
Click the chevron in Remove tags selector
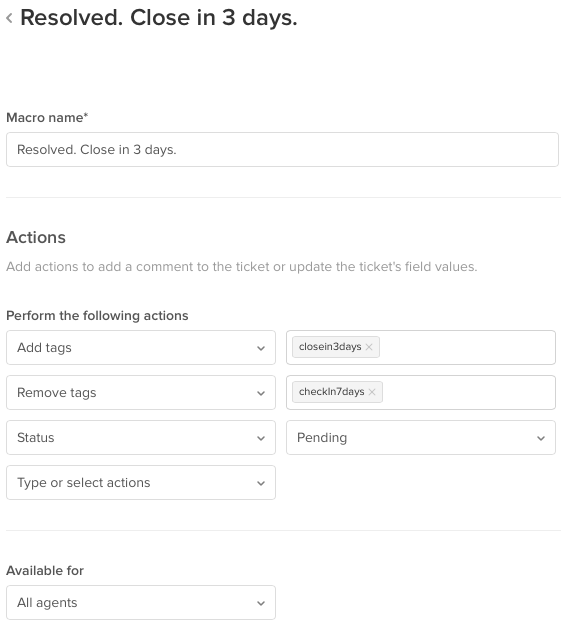click(261, 393)
